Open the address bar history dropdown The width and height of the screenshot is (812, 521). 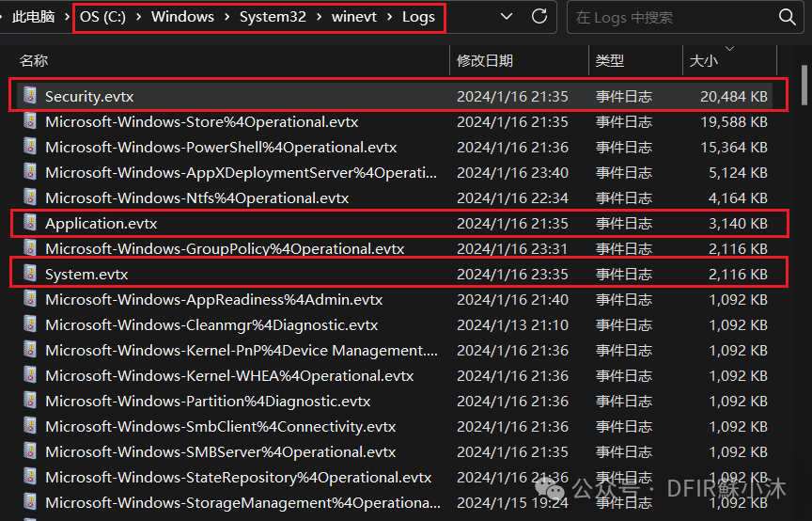click(507, 17)
